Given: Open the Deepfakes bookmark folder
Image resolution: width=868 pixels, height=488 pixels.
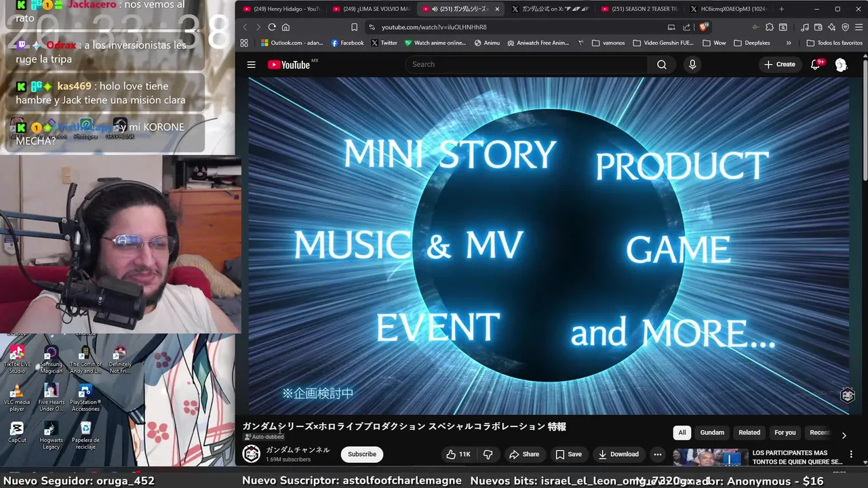Looking at the screenshot, I should [x=751, y=43].
